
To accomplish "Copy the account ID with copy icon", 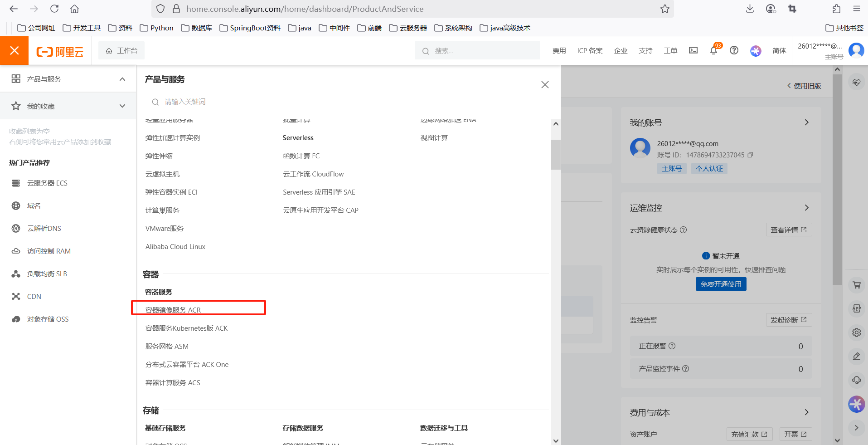I will (750, 155).
